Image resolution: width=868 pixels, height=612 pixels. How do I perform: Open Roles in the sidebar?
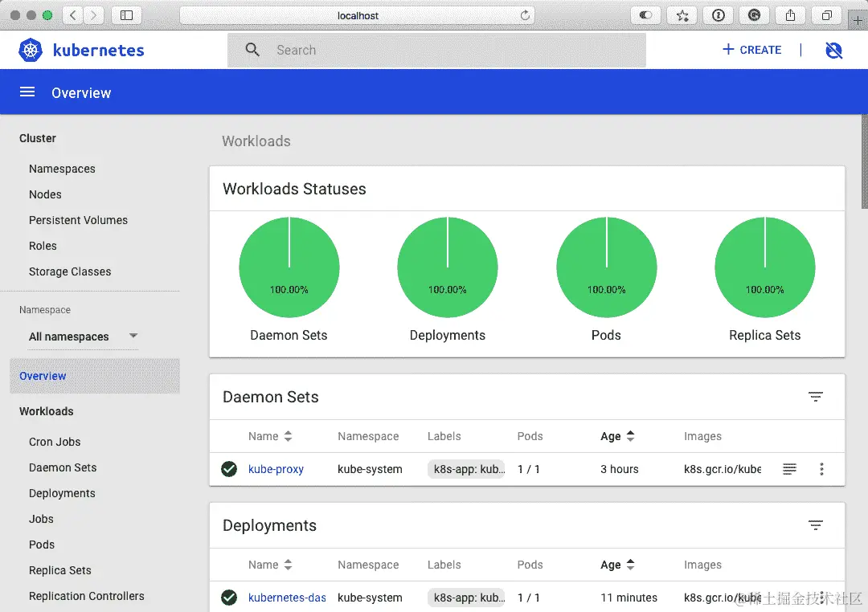(x=43, y=246)
